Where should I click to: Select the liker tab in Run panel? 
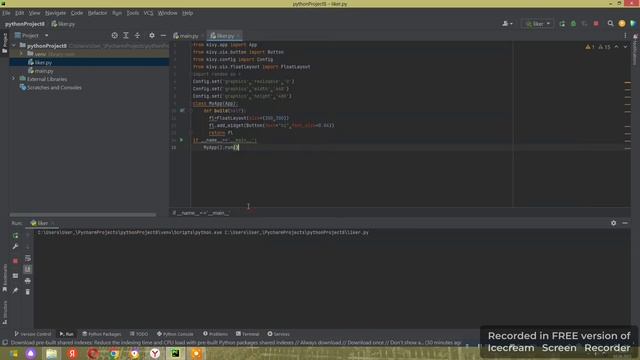click(x=42, y=223)
